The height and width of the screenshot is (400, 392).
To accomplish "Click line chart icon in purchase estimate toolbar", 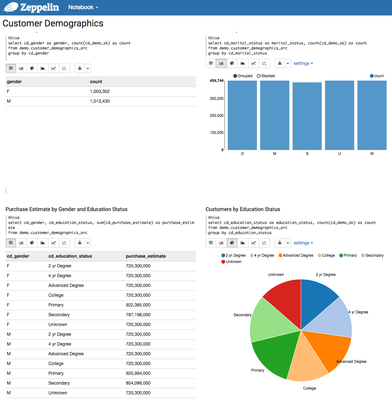I will pyautogui.click(x=53, y=243).
